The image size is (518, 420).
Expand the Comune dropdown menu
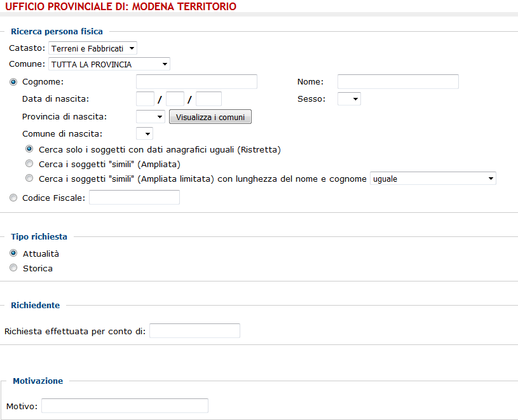(x=109, y=64)
